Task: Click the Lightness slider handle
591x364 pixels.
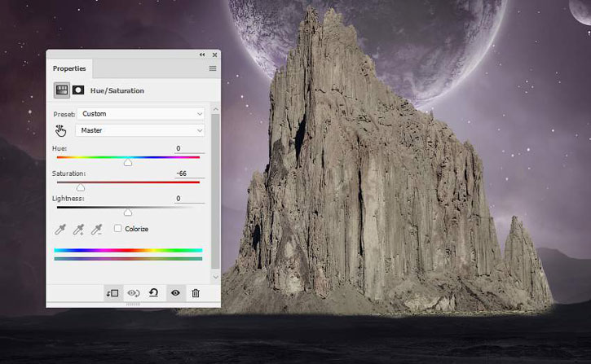Action: click(128, 213)
